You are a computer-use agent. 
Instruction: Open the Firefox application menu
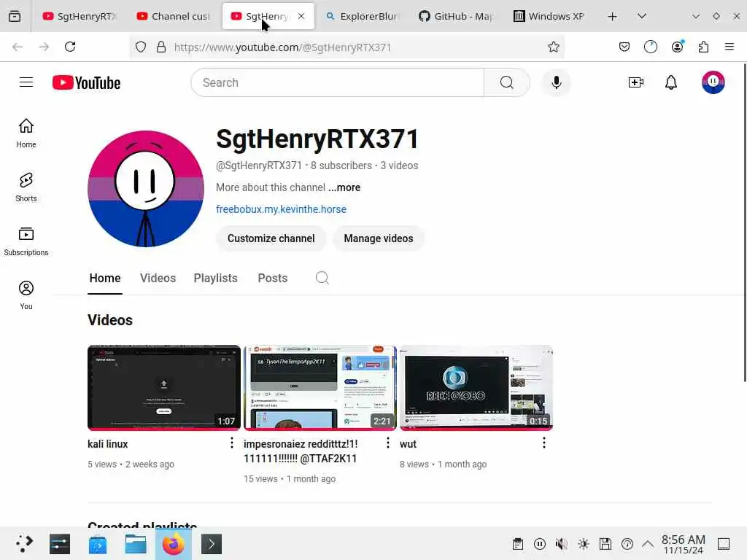coord(729,47)
